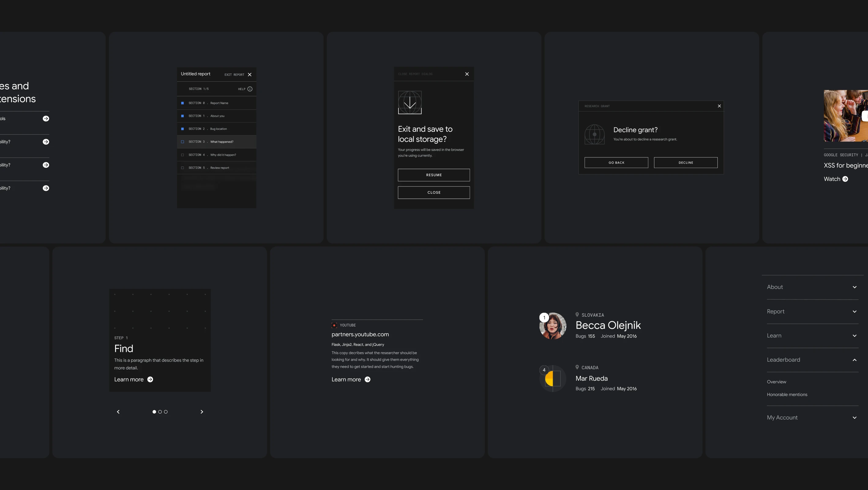
Task: Click X icon next to Exit Report
Action: 250,74
